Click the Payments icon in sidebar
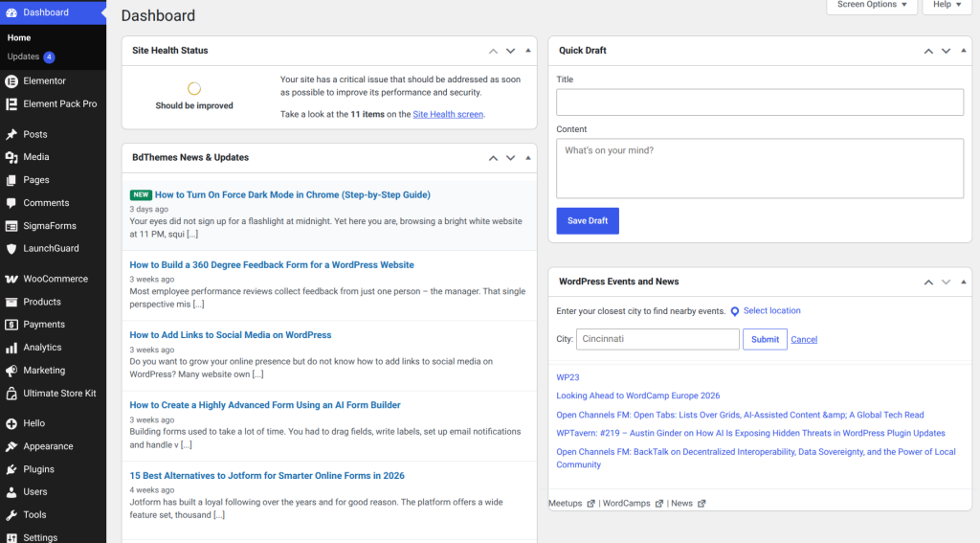The width and height of the screenshot is (980, 543). (x=11, y=325)
